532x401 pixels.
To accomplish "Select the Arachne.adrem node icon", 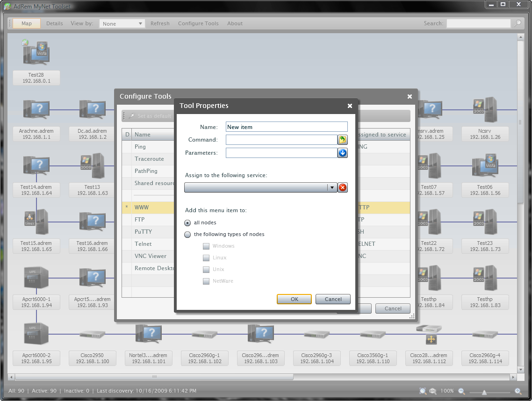I will (x=36, y=109).
